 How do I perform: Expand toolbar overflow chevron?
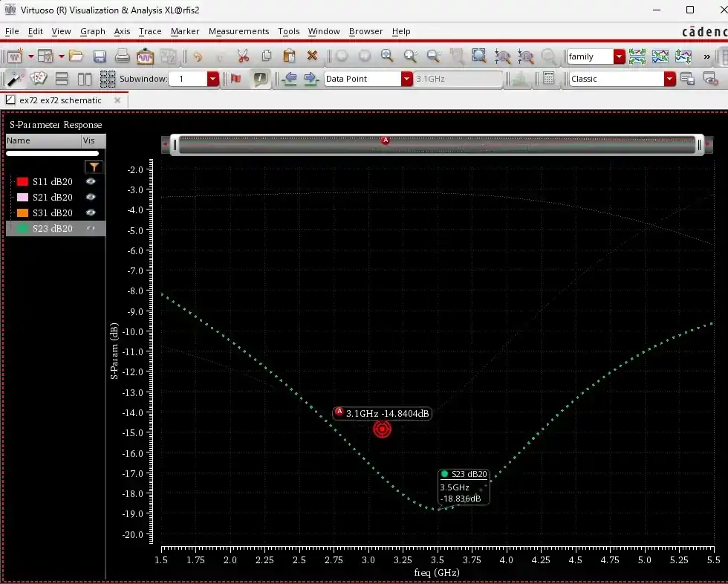point(706,56)
